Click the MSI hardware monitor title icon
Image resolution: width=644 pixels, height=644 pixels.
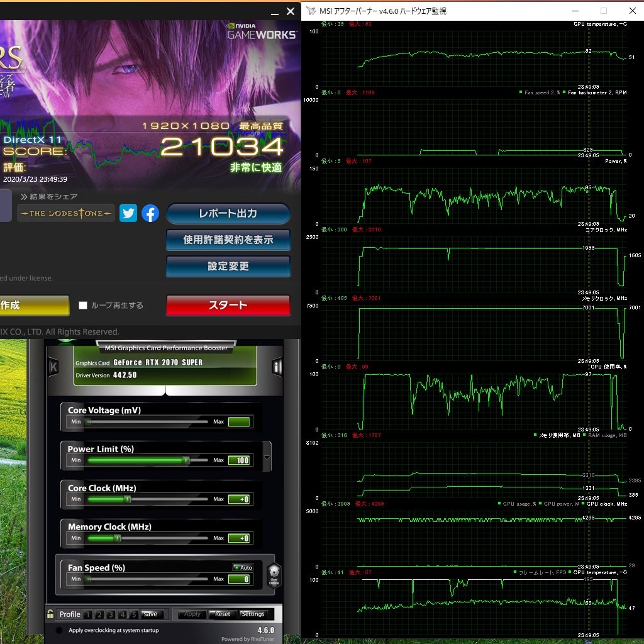(311, 11)
